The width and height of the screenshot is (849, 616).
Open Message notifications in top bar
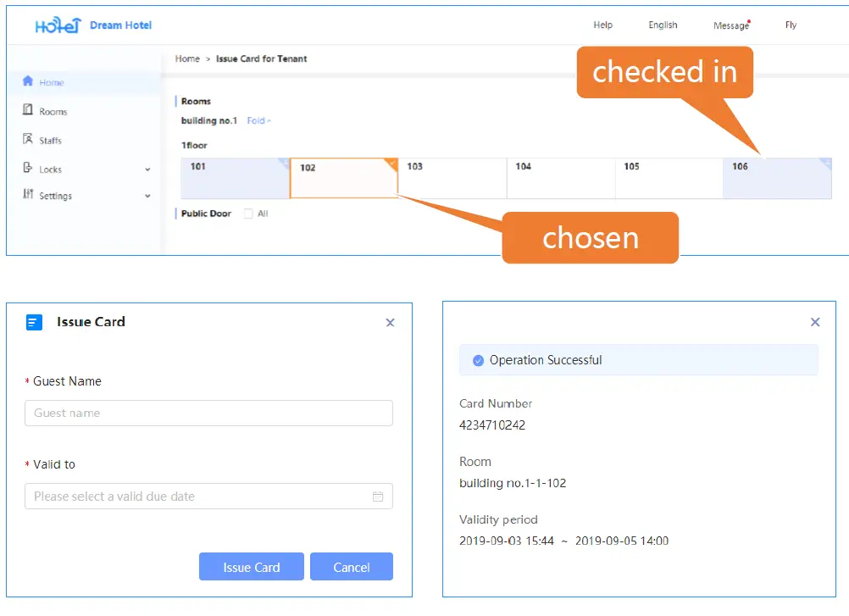(731, 25)
